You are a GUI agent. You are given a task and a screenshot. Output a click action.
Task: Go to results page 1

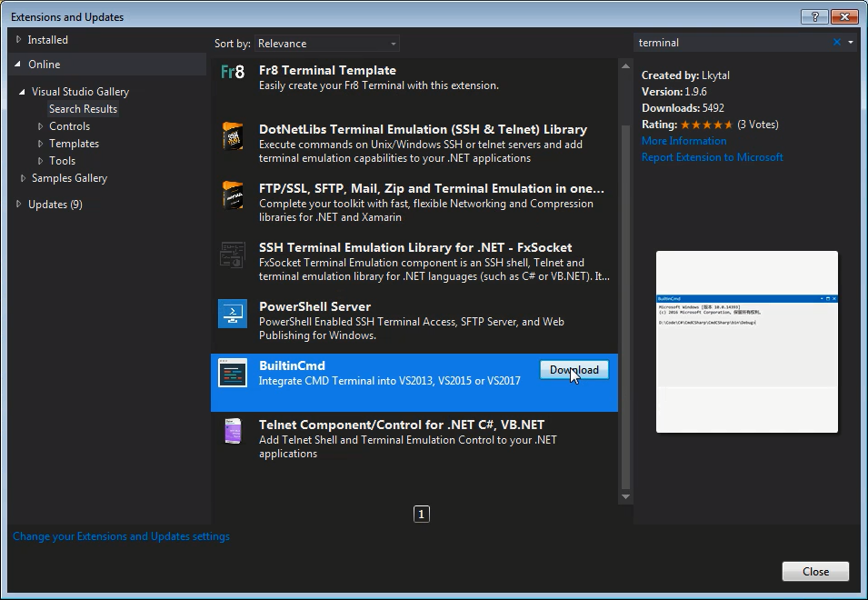(421, 515)
